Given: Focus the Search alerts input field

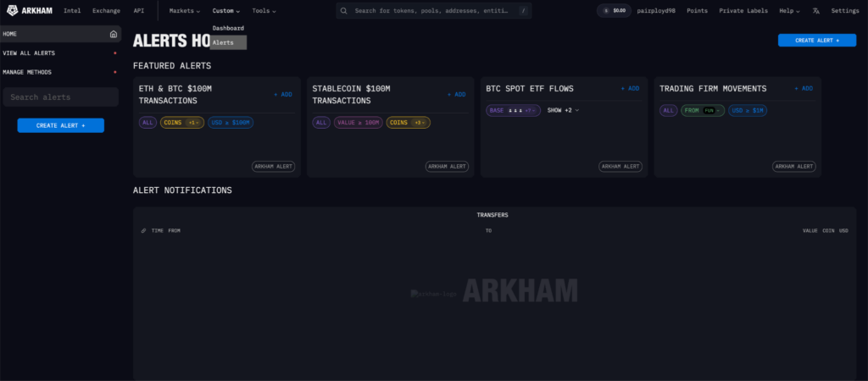Looking at the screenshot, I should [60, 97].
